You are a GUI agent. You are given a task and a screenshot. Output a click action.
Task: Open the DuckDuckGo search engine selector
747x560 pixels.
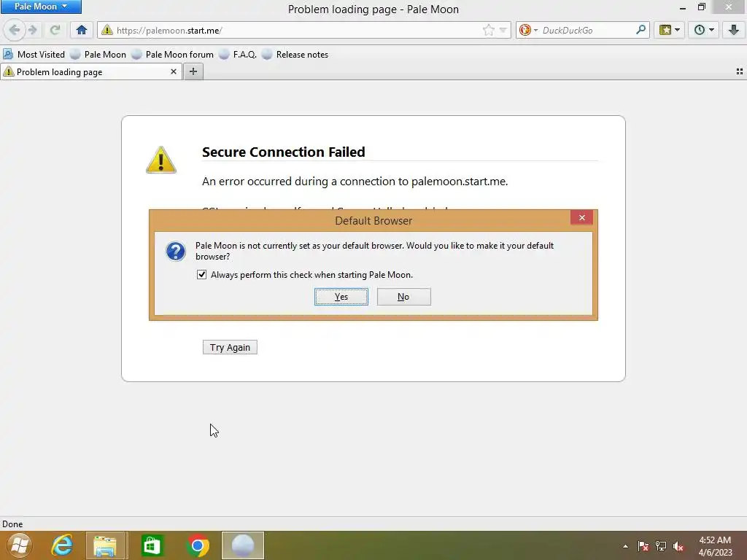click(528, 30)
